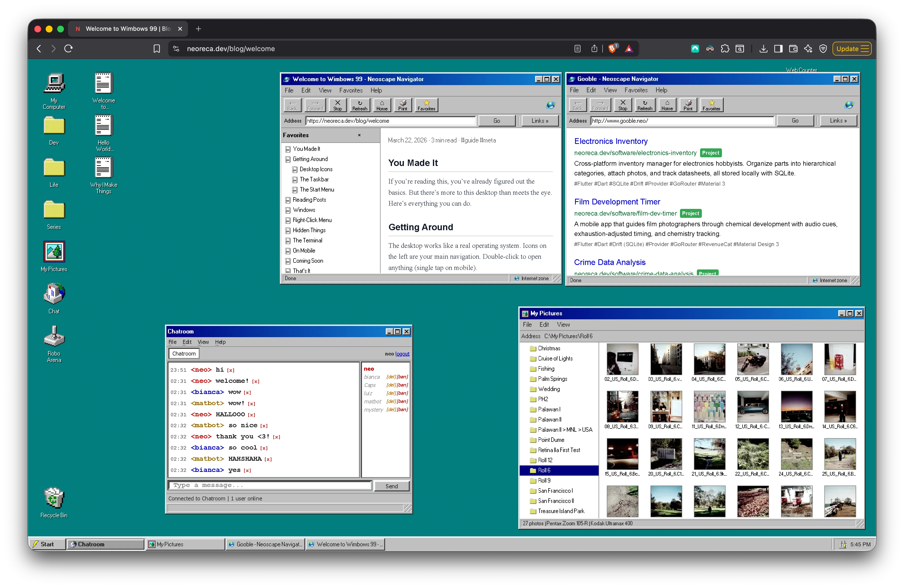Click the logout link in the Chatroom

[402, 354]
